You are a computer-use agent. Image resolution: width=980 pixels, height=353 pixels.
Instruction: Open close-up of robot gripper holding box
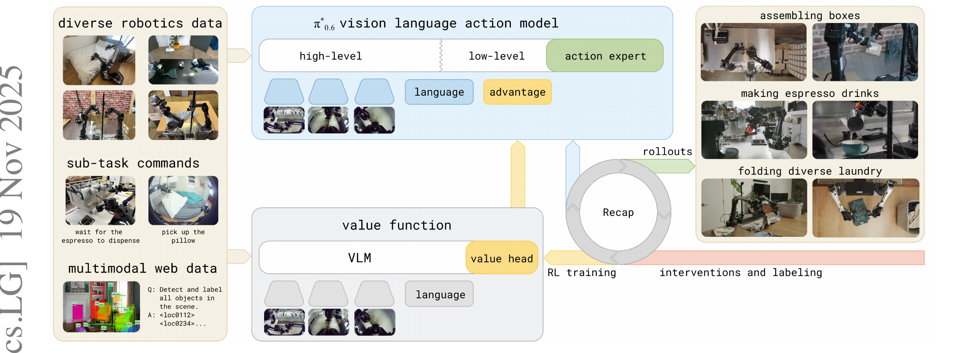[865, 52]
